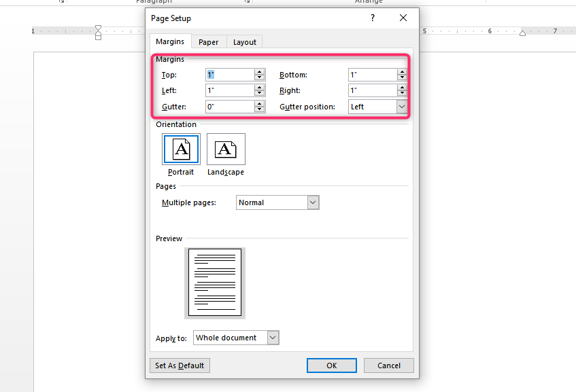Increase the Gutter value with up arrow
The image size is (576, 392).
pos(260,104)
